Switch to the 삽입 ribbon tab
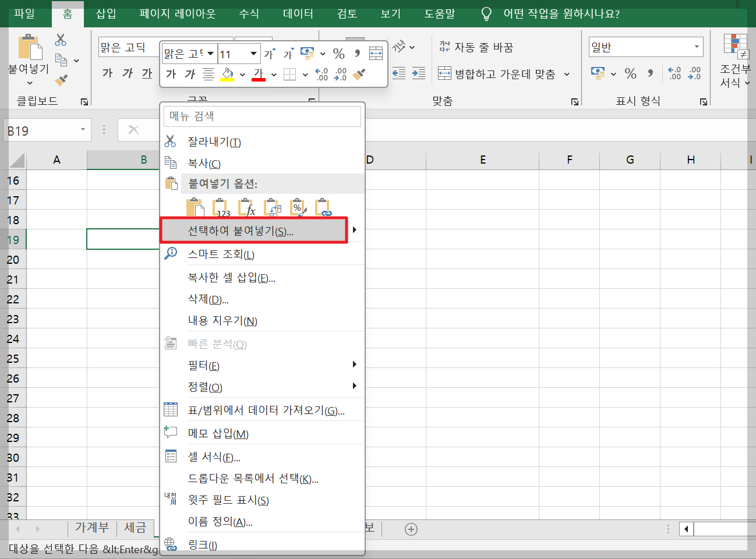This screenshot has height=559, width=756. click(x=105, y=14)
